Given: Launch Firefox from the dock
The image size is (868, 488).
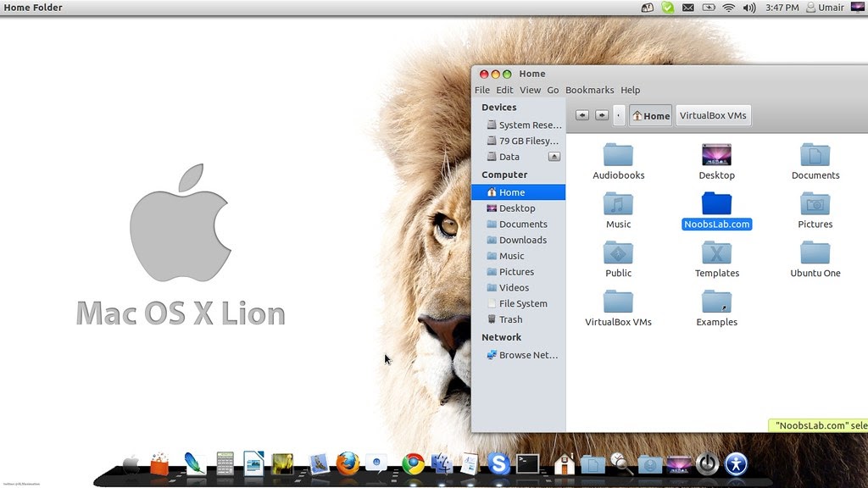Looking at the screenshot, I should point(348,463).
